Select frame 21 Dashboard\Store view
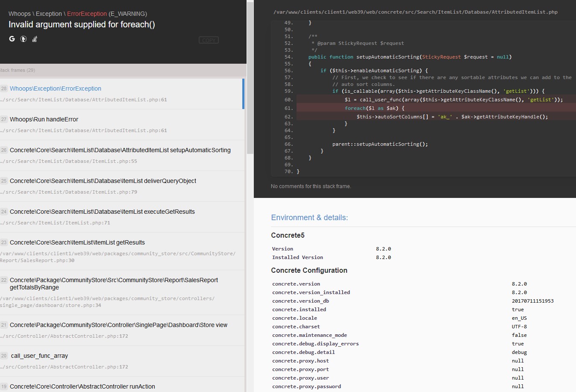 tap(118, 325)
